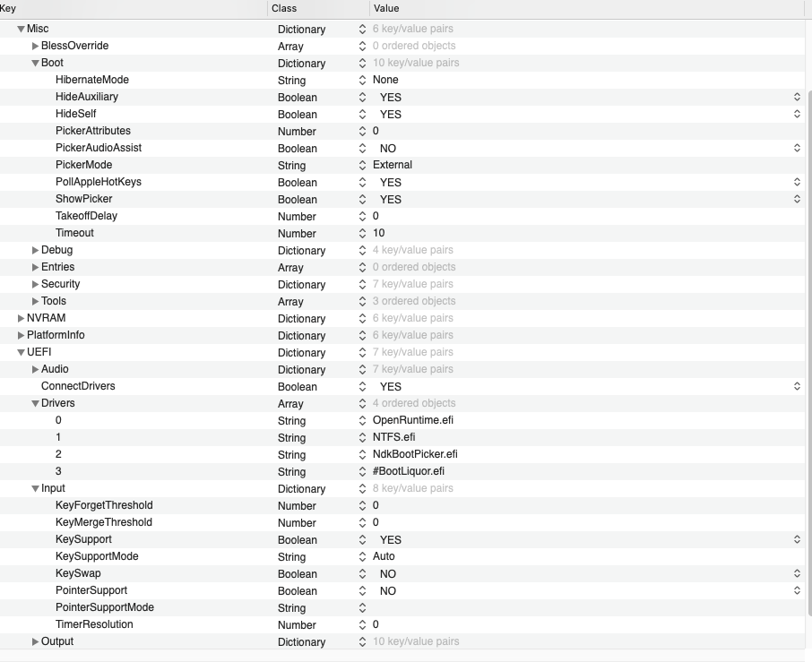Change class type stepper for Timeout
812x662 pixels.
[x=362, y=233]
